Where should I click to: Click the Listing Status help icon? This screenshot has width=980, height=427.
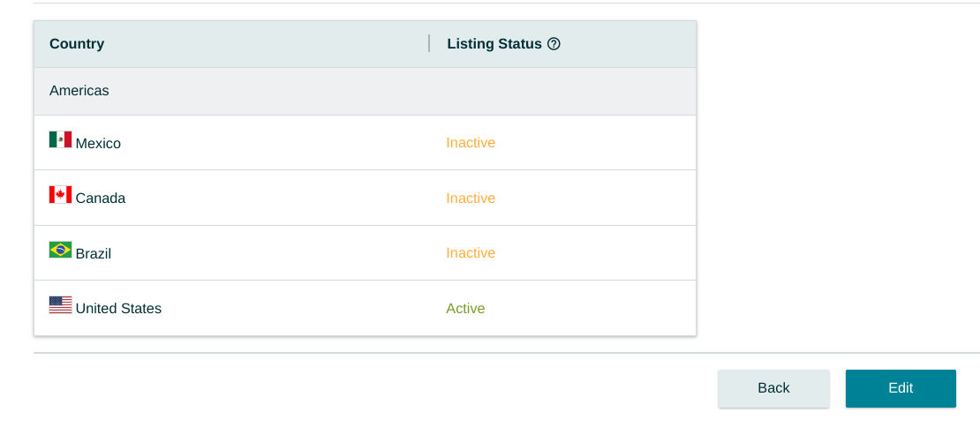[554, 44]
